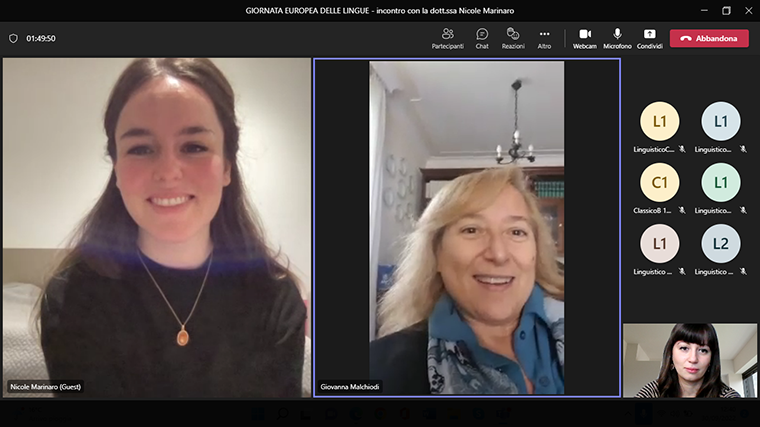Viewport: 760px width, 427px height.
Task: Click the shield security icon
Action: (14, 38)
